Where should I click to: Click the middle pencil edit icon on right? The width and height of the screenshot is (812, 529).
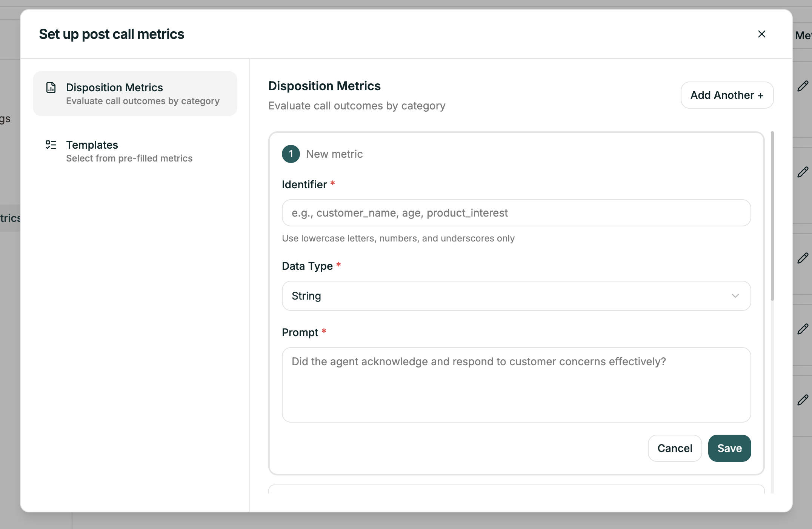click(804, 258)
